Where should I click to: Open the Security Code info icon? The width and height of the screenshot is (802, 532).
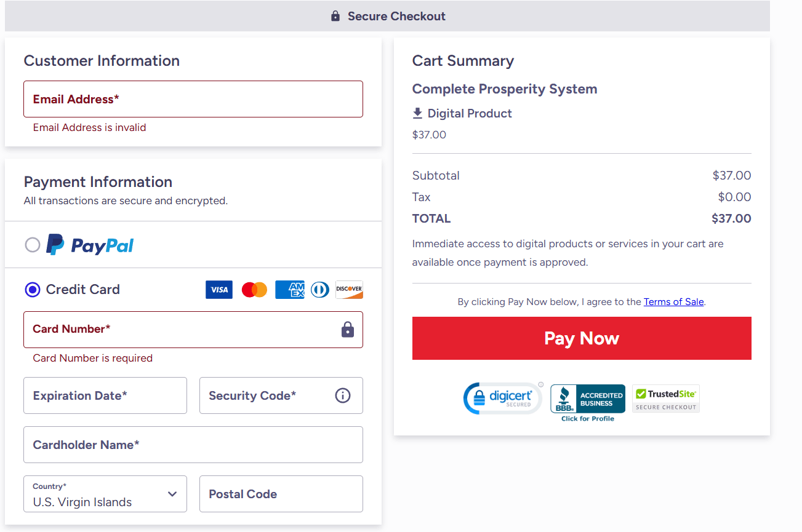click(x=343, y=395)
